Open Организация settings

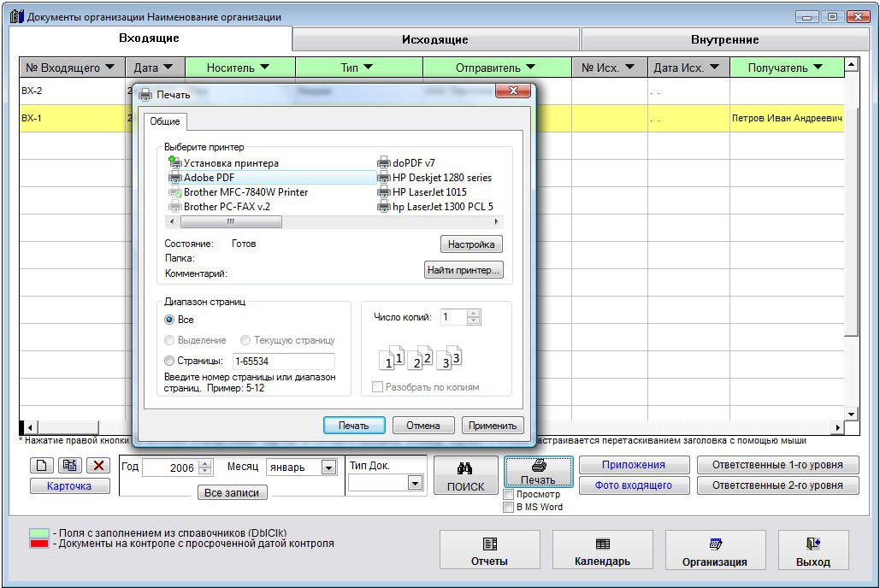[x=714, y=551]
